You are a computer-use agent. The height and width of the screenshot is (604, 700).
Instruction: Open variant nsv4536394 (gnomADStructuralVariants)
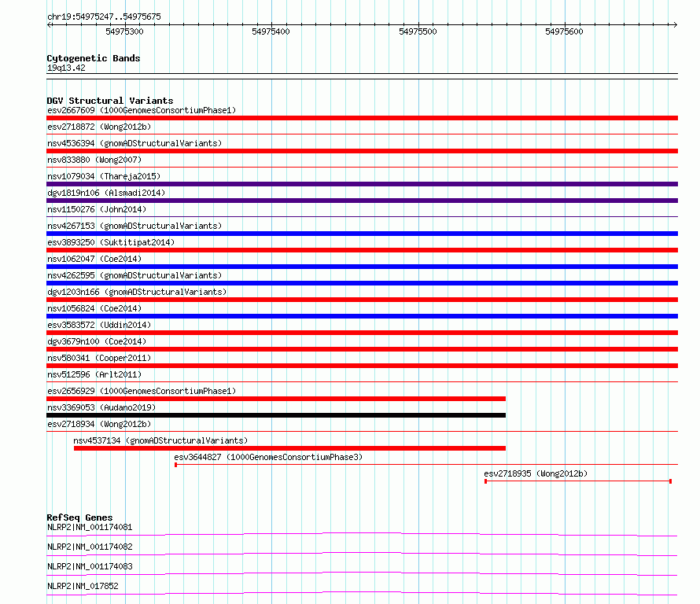[134, 143]
